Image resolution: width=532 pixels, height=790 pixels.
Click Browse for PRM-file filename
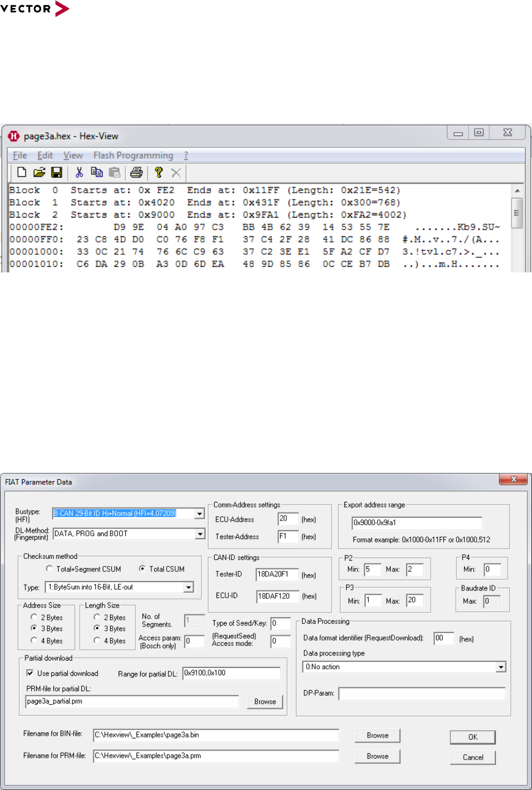pyautogui.click(x=377, y=757)
